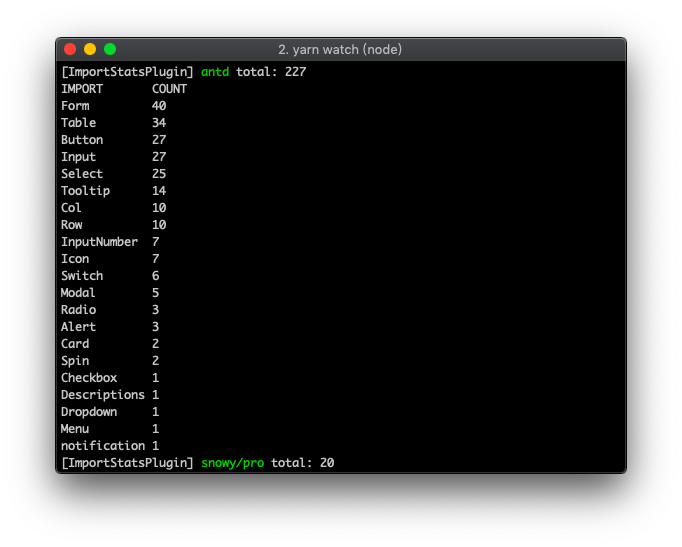This screenshot has height=547, width=682.
Task: Click count '6' in the Switch row
Action: click(x=155, y=276)
